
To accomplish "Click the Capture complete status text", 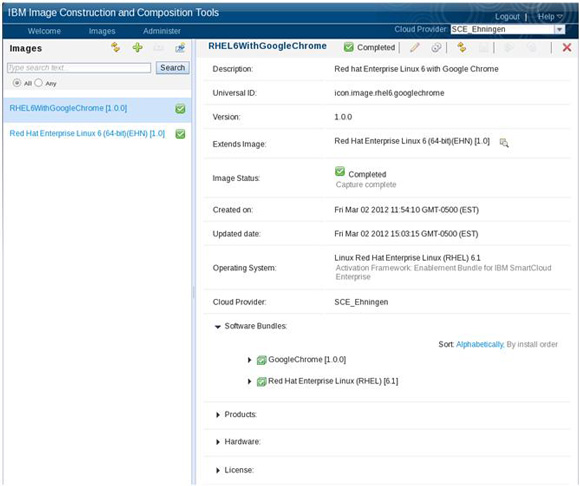I will pos(366,185).
